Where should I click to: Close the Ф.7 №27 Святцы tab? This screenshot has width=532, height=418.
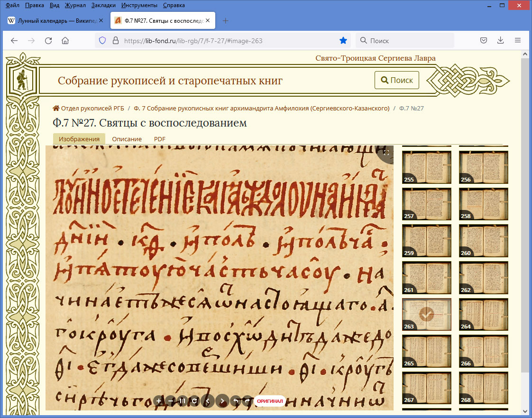point(208,21)
